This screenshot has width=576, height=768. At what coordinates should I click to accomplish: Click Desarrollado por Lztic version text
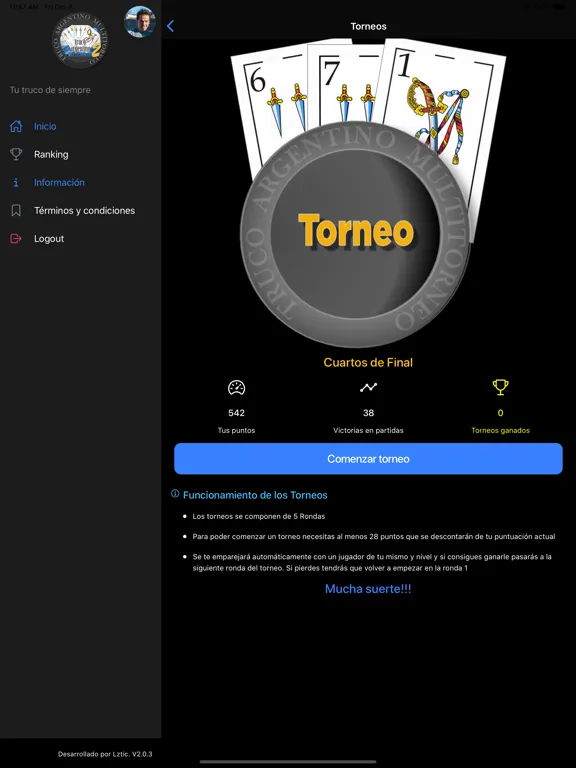tap(105, 754)
